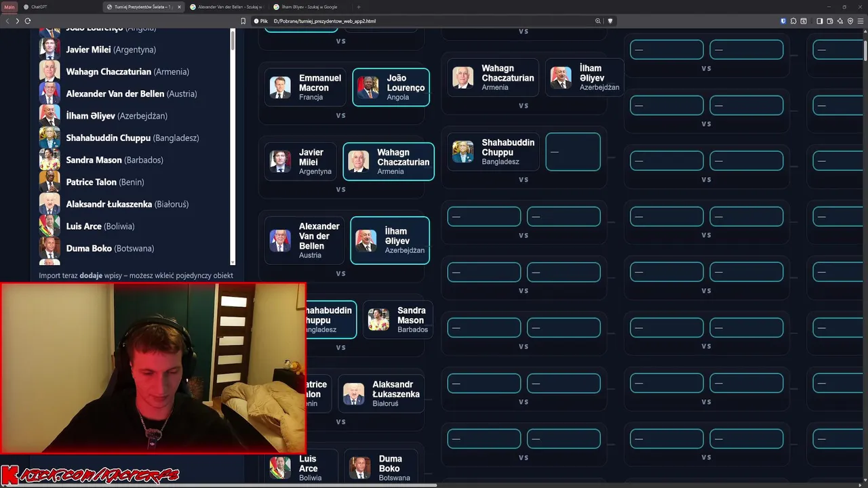Select Shahabuddin Chuppu (Bangladesz) name in list

[132, 138]
